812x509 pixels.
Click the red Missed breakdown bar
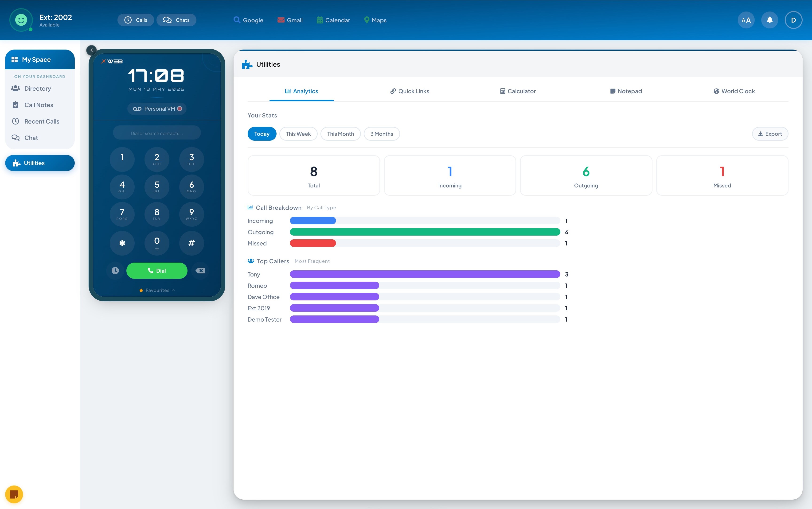tap(313, 243)
